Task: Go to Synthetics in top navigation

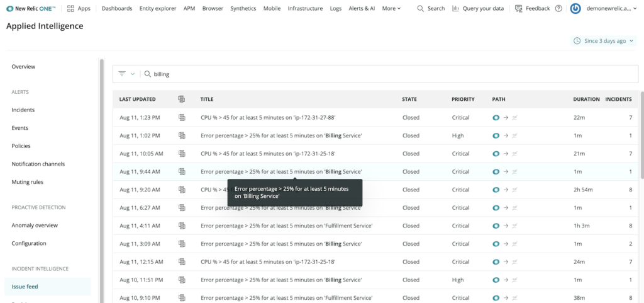Action: pos(243,8)
